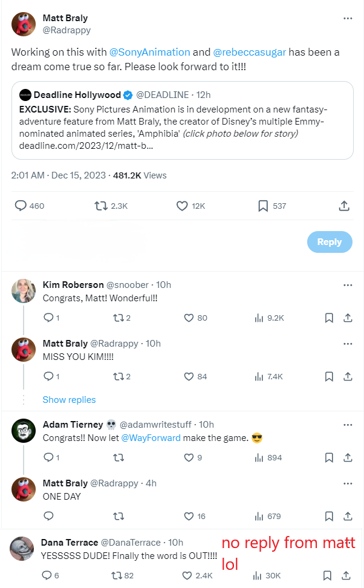Viewport: 364px width, 588px height.
Task: Bookmark Kim Roberson's reply
Action: [x=329, y=318]
